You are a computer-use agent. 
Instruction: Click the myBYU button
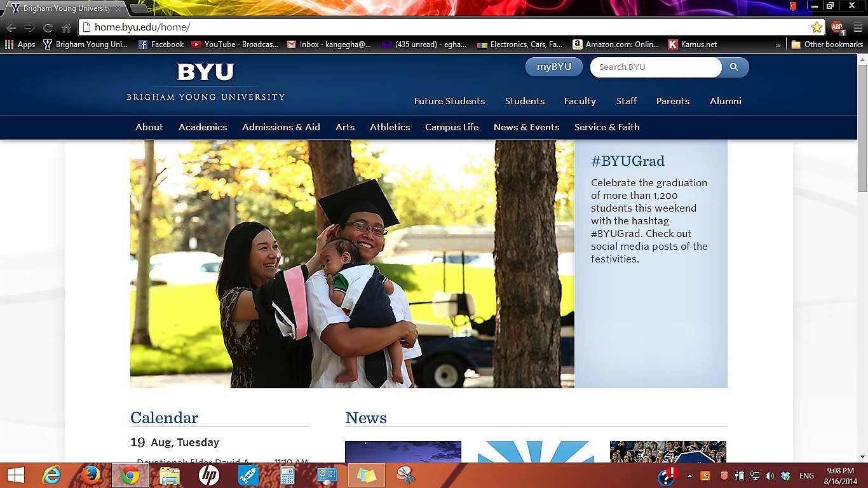(553, 67)
